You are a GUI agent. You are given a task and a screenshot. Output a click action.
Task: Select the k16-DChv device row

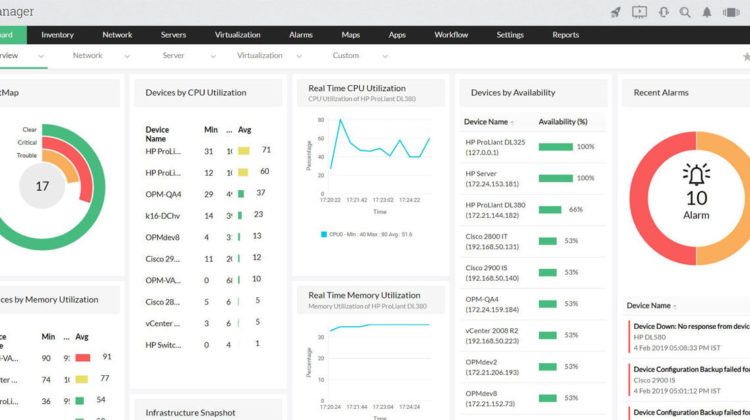click(208, 215)
